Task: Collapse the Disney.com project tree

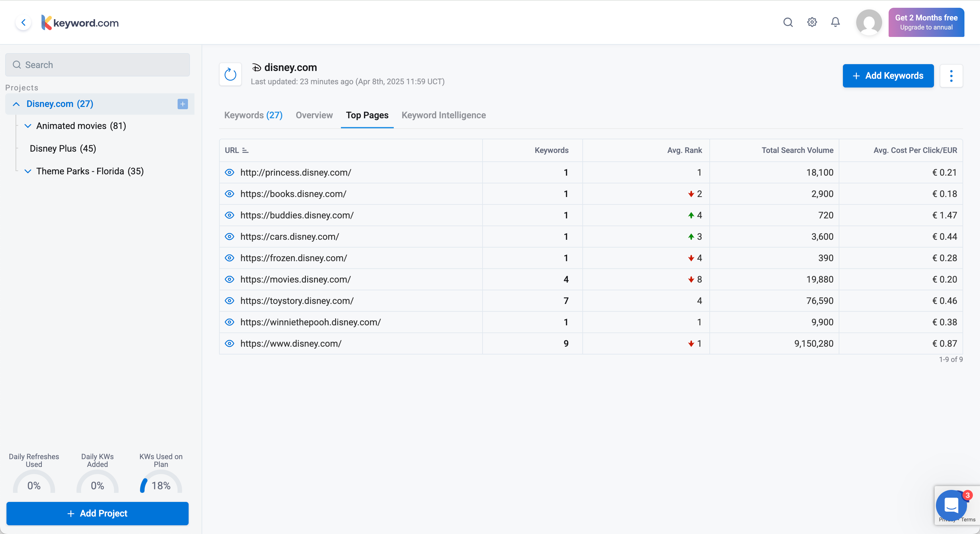Action: coord(16,104)
